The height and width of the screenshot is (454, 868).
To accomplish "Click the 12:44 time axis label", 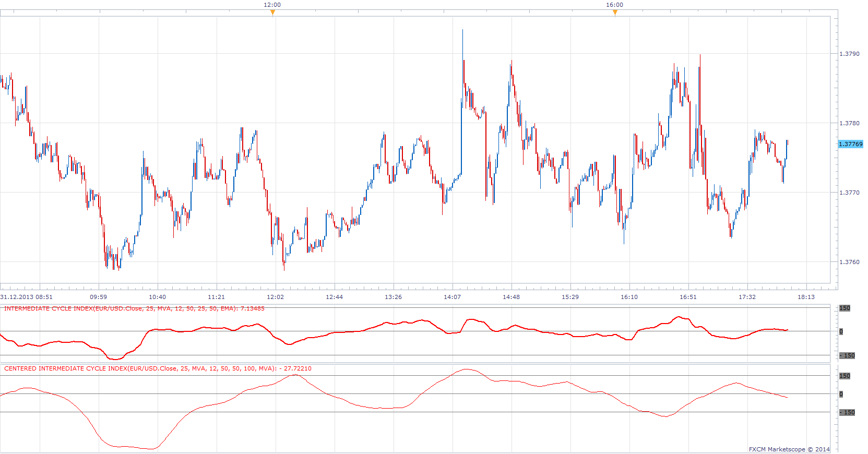I will tap(335, 297).
